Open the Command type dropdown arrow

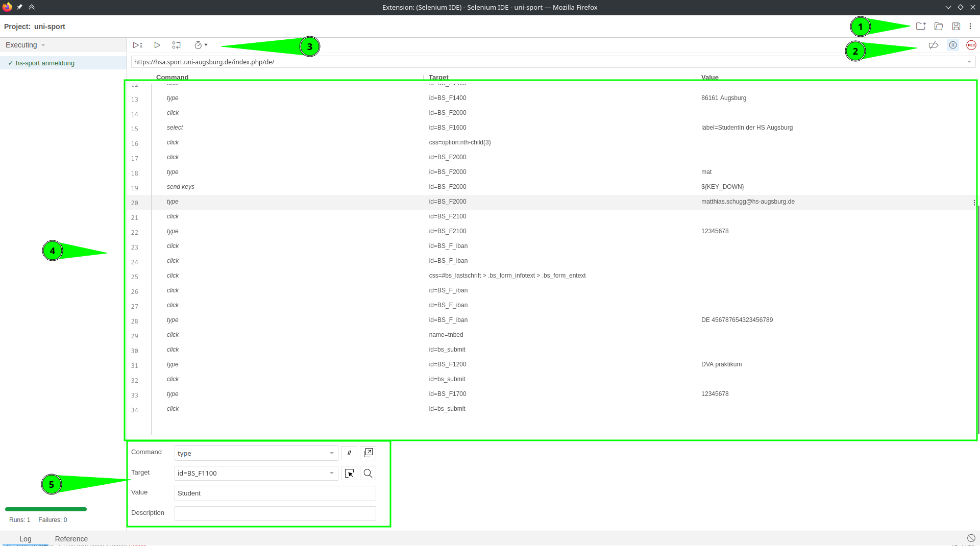click(x=331, y=453)
